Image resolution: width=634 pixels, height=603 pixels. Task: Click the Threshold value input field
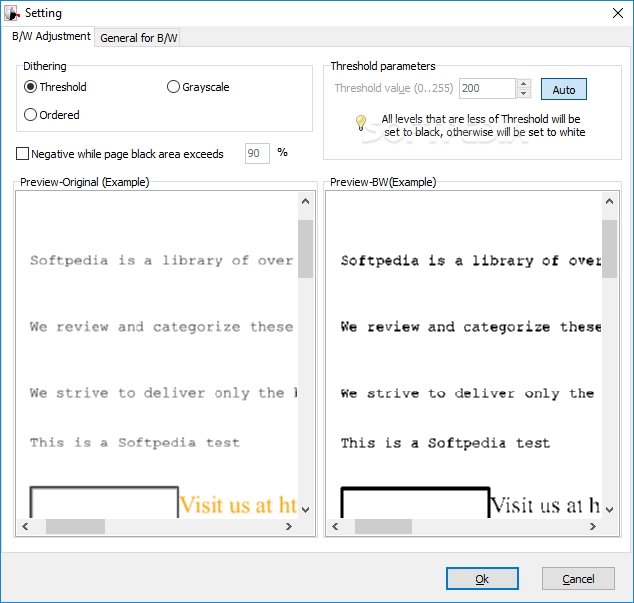(487, 89)
